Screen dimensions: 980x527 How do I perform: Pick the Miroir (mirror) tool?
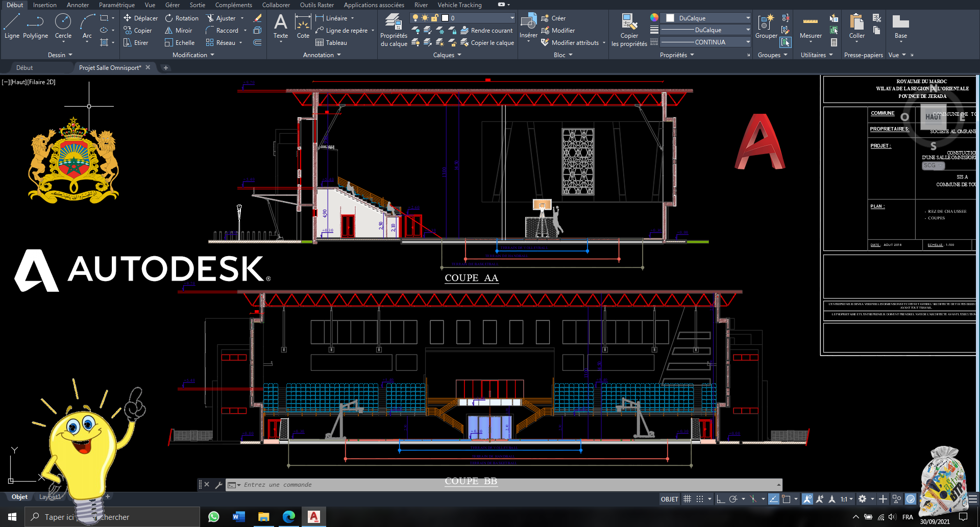178,31
